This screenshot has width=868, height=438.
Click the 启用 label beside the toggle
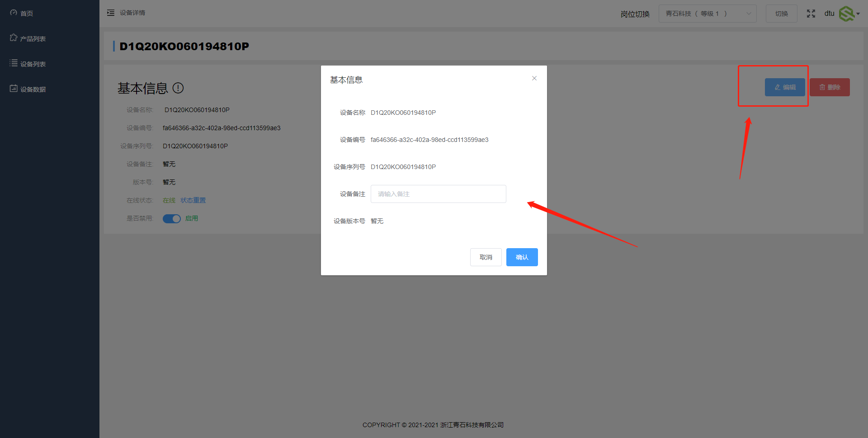[x=191, y=218]
